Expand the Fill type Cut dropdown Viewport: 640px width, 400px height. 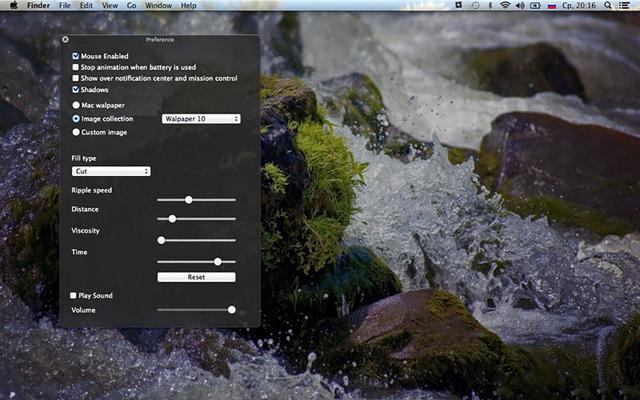point(111,171)
